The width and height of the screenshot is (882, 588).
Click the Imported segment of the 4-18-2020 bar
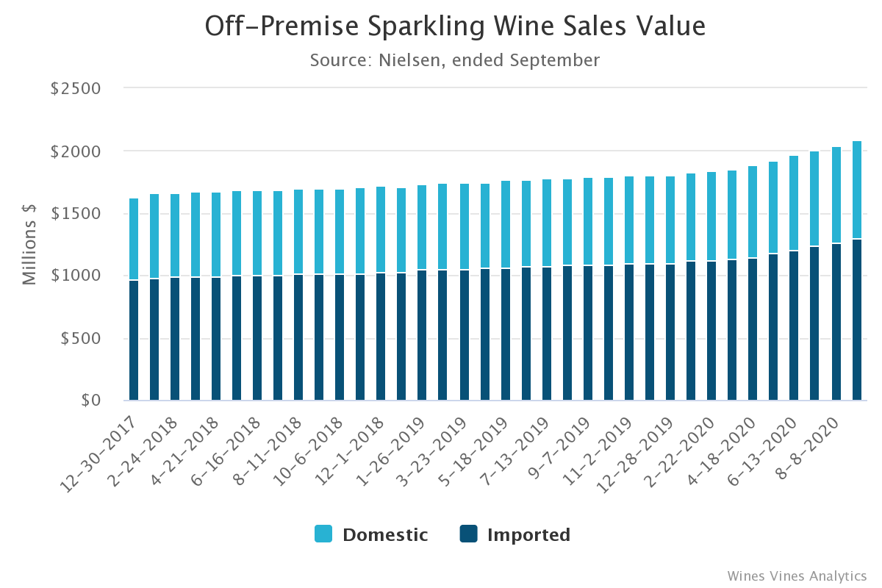click(754, 329)
